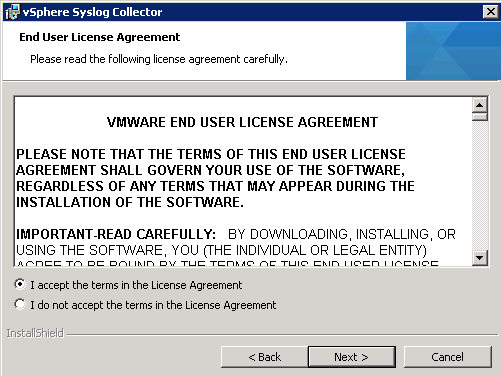Proceed with the "Next >" button
Viewport: 502px width, 376px height.
(x=352, y=357)
